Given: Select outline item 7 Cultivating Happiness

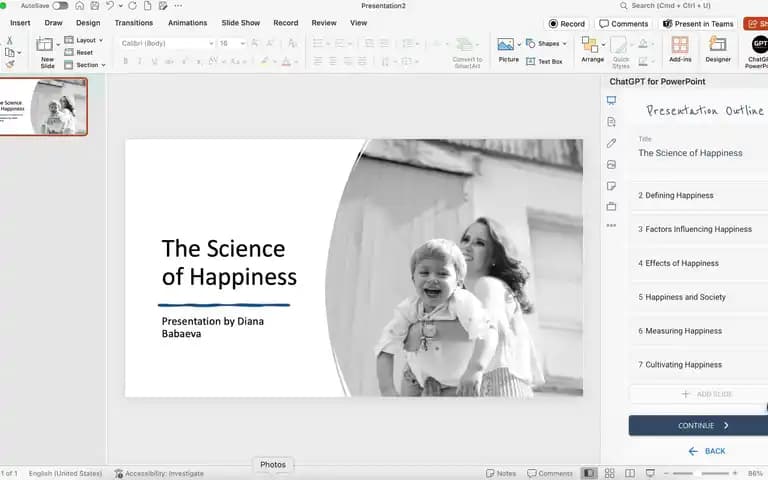Looking at the screenshot, I should 699,364.
